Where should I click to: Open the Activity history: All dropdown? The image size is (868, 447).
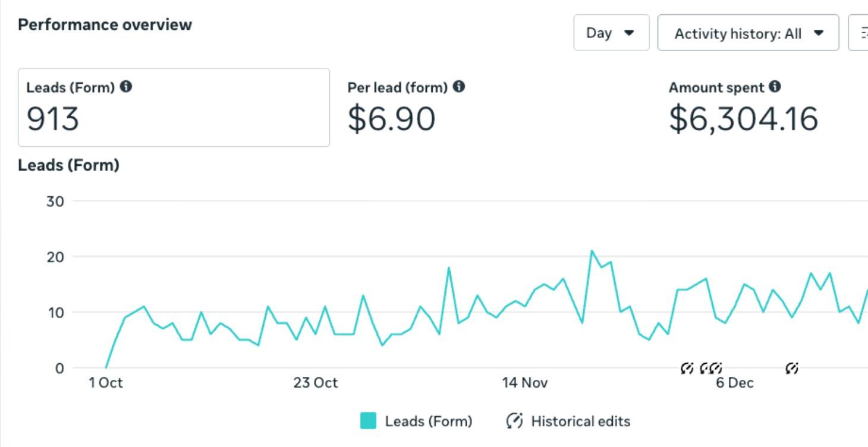[748, 33]
